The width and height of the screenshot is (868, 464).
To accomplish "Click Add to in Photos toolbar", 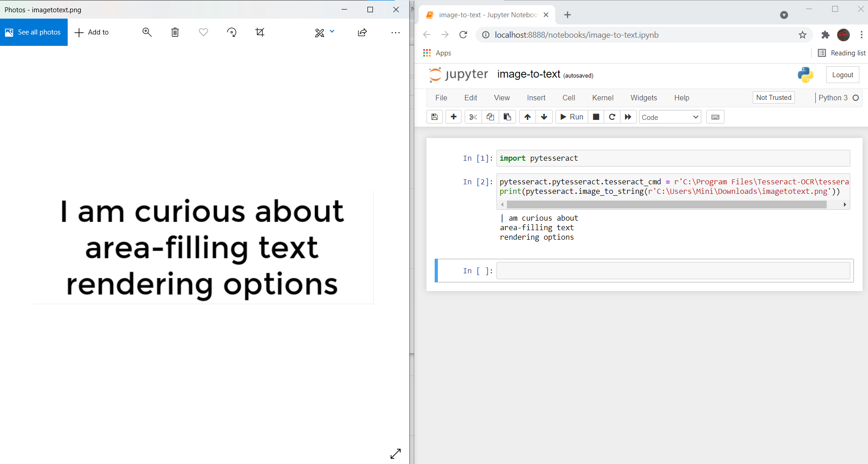I will pos(92,32).
